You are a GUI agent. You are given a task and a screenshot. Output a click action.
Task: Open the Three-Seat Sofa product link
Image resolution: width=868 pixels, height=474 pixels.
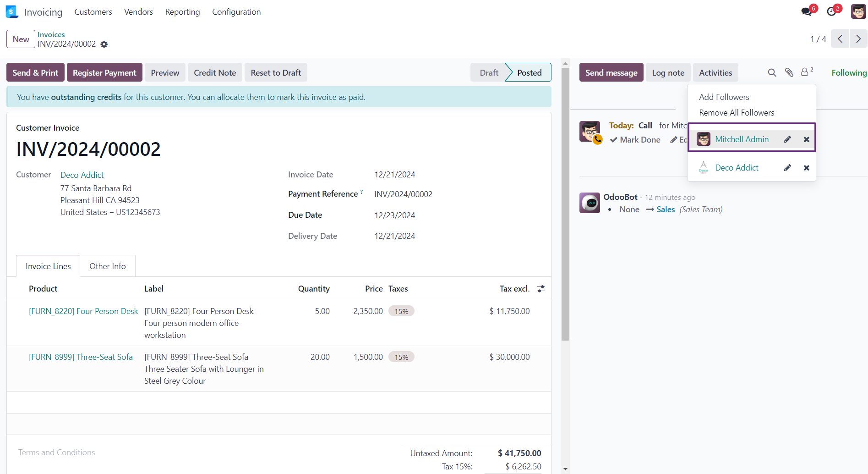[x=81, y=357]
